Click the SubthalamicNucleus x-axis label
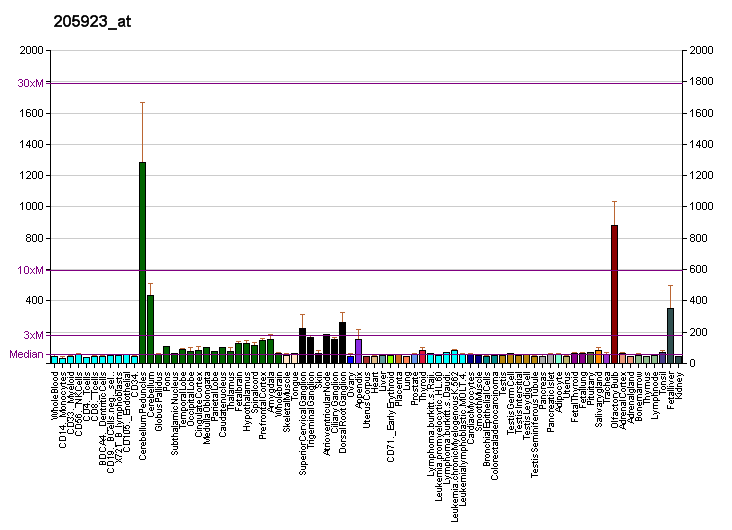Image resolution: width=732 pixels, height=530 pixels. click(175, 411)
